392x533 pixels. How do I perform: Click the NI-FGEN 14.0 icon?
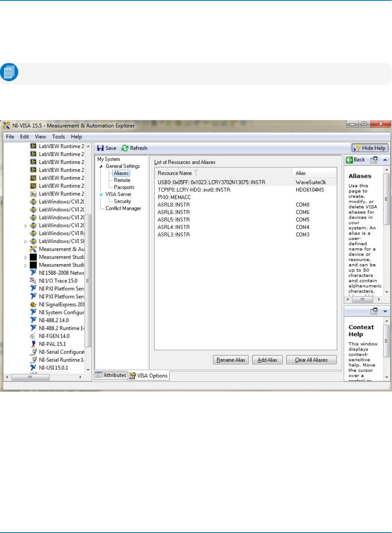(x=33, y=336)
